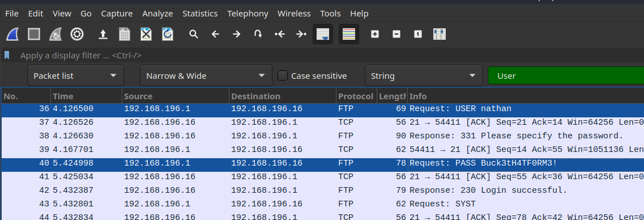The width and height of the screenshot is (644, 220).
Task: Select packet 44 at time 5.432834
Action: (x=322, y=216)
